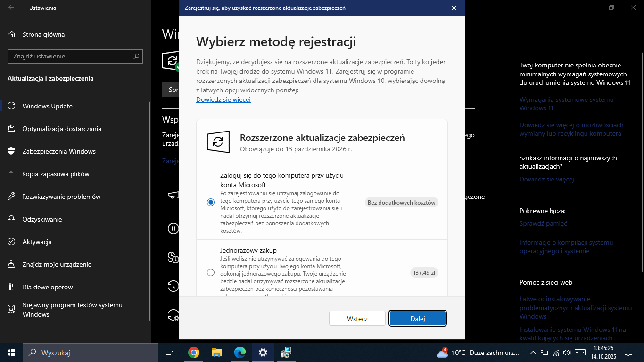Open Windows Update in sidebar

[48, 106]
